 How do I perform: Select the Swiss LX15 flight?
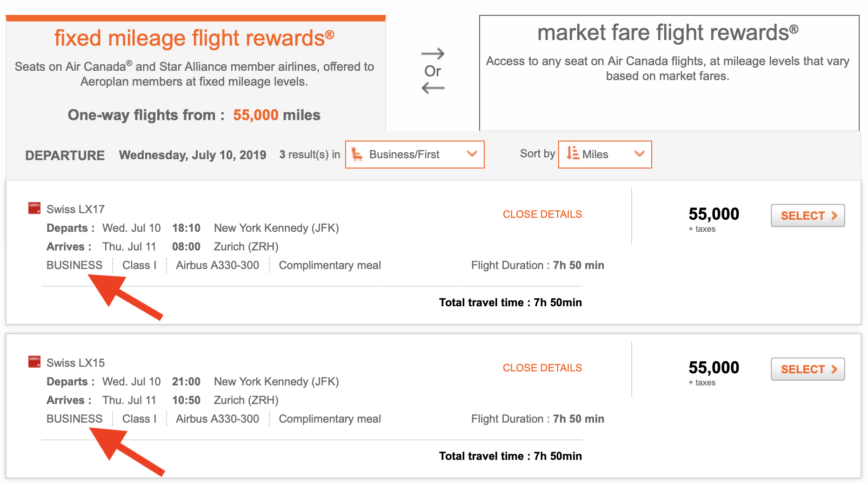coord(807,370)
